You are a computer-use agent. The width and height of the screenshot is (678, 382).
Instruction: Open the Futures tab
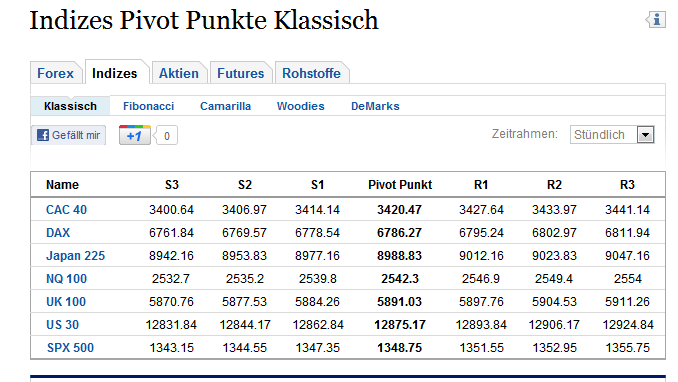click(240, 73)
